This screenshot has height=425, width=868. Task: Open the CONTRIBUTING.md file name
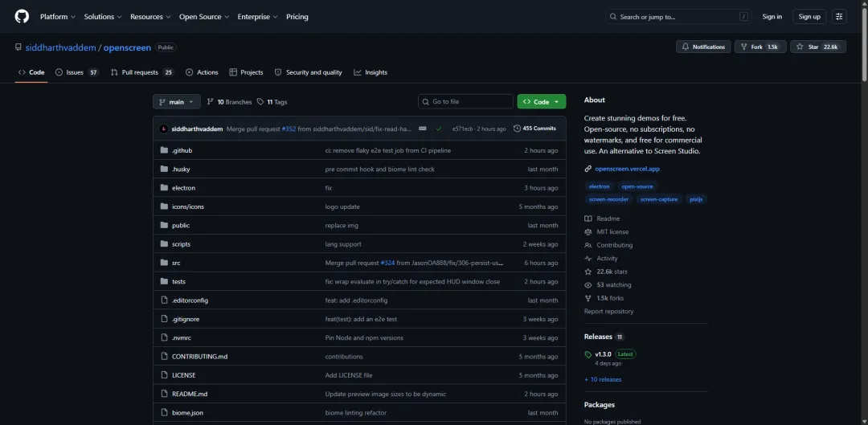click(200, 357)
